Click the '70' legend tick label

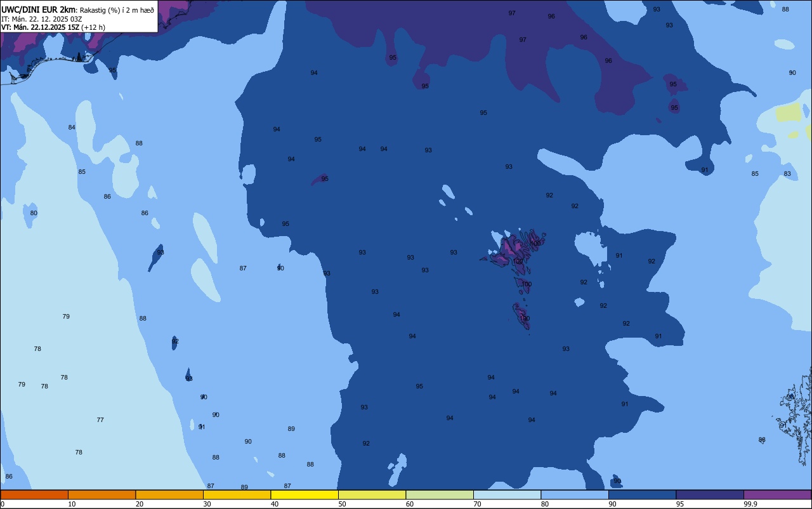[477, 504]
